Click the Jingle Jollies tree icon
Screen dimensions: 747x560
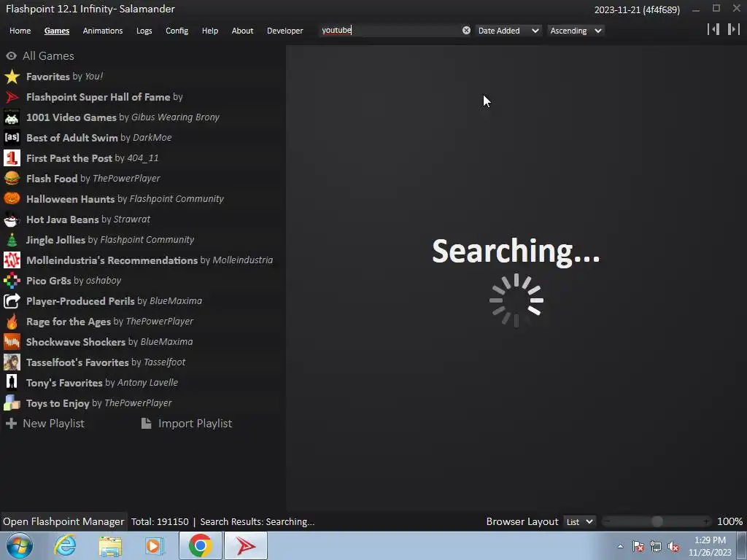(x=12, y=240)
